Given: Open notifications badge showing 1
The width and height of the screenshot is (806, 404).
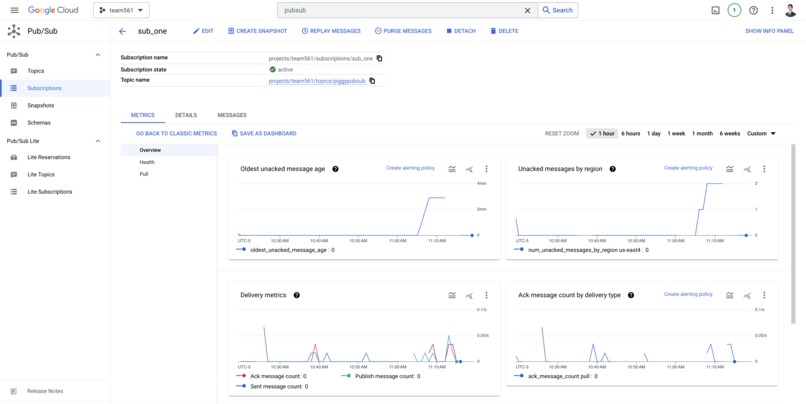Looking at the screenshot, I should tap(735, 10).
